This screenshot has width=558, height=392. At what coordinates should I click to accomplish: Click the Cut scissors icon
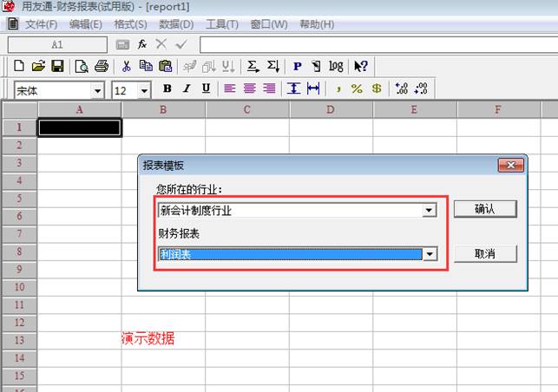[x=127, y=66]
